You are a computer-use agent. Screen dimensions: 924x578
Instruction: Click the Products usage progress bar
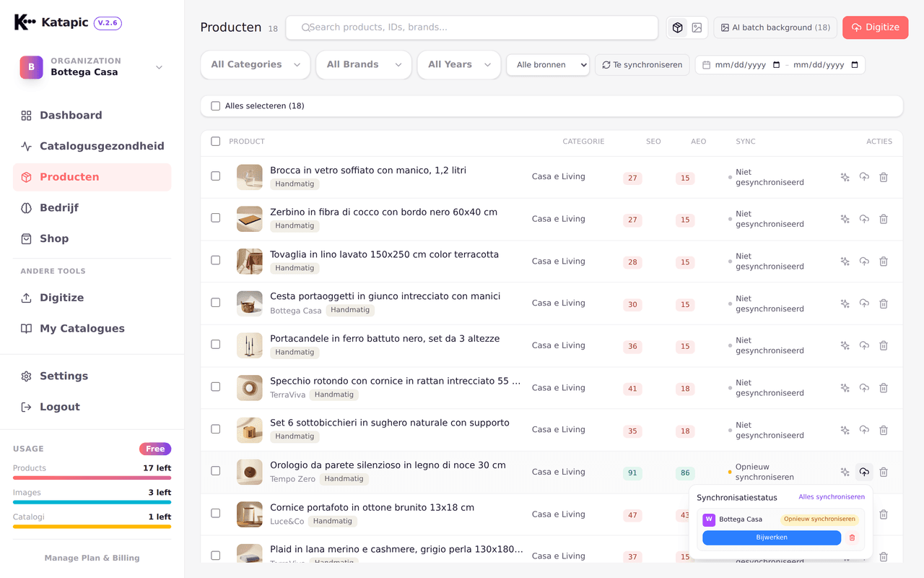(92, 478)
